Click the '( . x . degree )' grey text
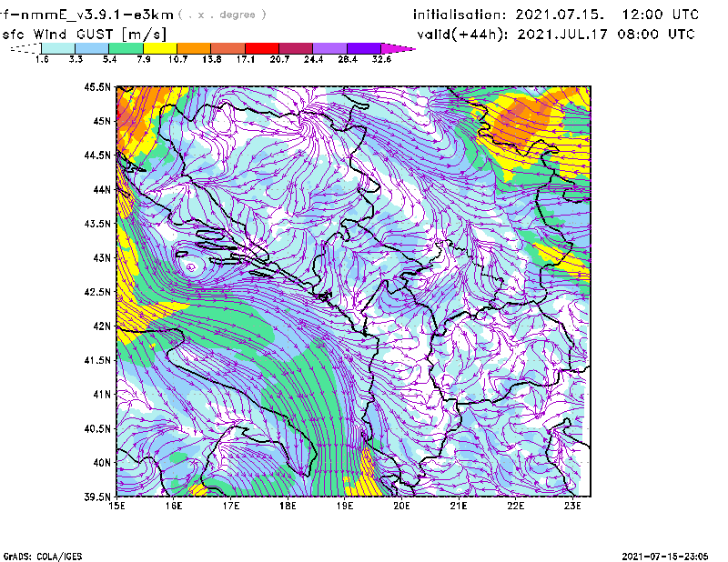The height and width of the screenshot is (562, 728). pyautogui.click(x=222, y=15)
